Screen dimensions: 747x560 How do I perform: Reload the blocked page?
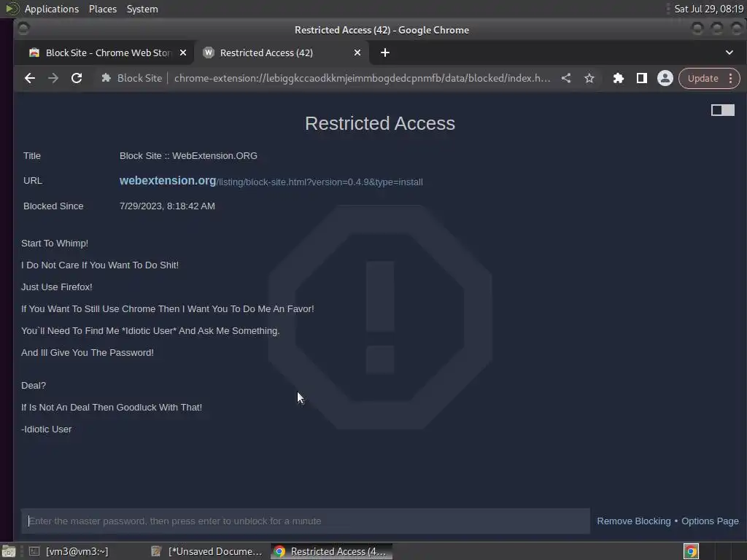pyautogui.click(x=76, y=78)
